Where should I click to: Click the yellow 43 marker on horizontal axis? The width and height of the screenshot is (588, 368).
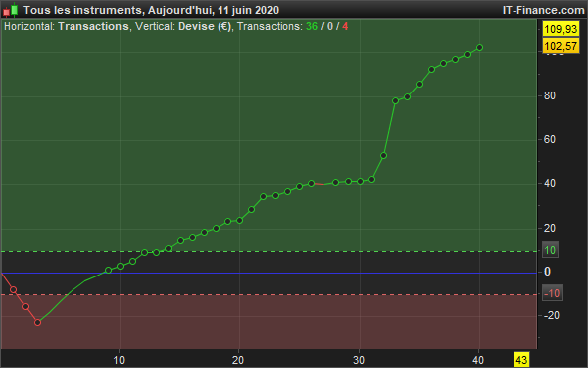521,360
